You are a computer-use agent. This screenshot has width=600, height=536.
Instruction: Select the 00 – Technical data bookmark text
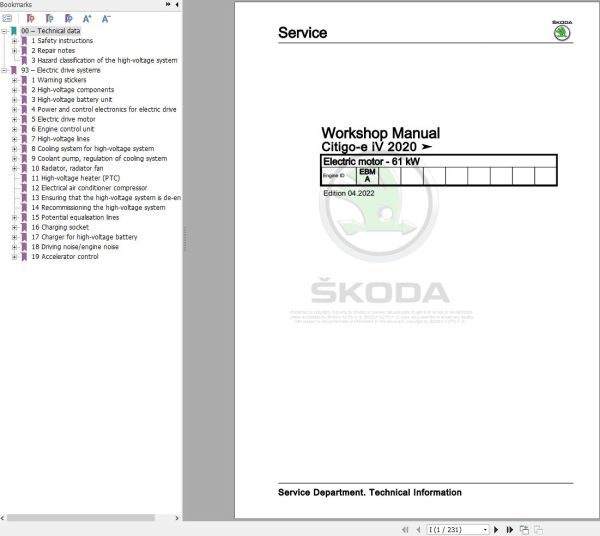51,31
